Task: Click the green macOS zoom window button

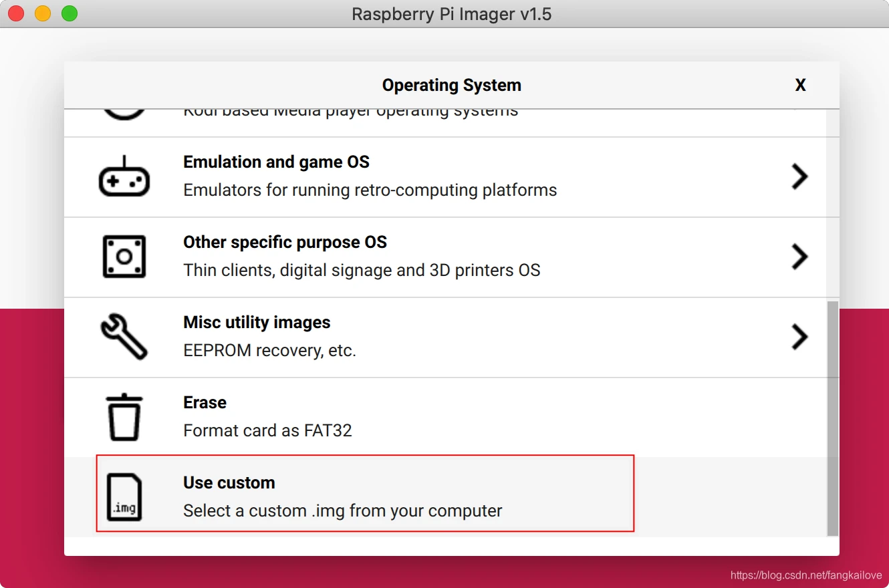Action: pyautogui.click(x=70, y=13)
